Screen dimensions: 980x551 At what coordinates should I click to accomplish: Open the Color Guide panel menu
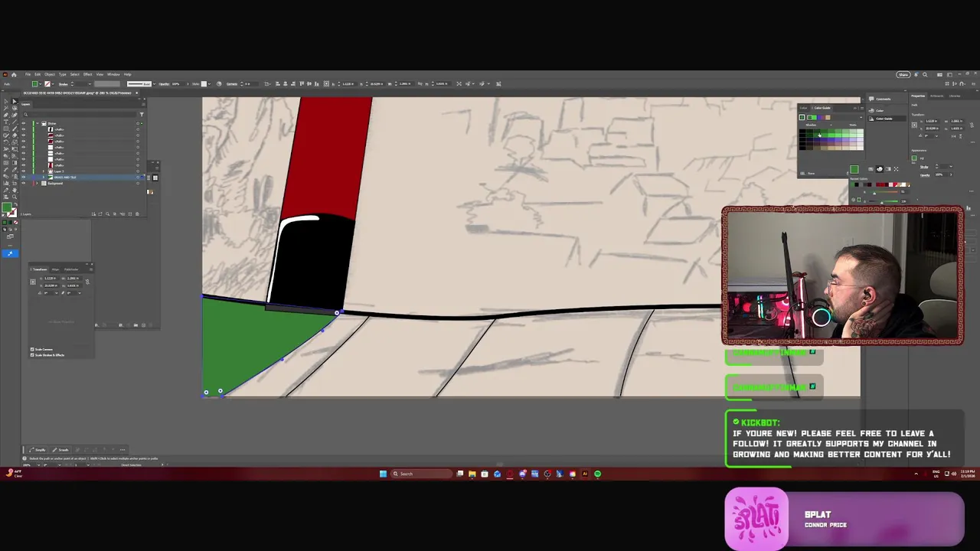(862, 108)
